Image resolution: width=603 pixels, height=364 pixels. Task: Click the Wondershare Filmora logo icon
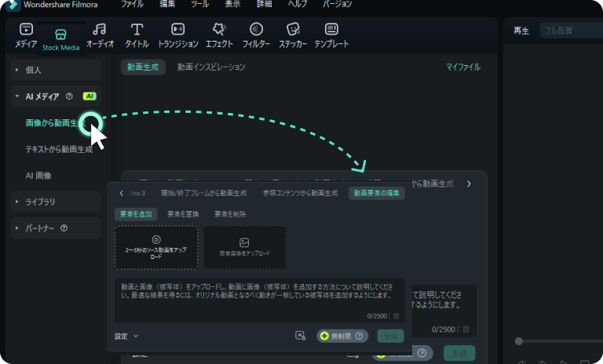tap(13, 5)
